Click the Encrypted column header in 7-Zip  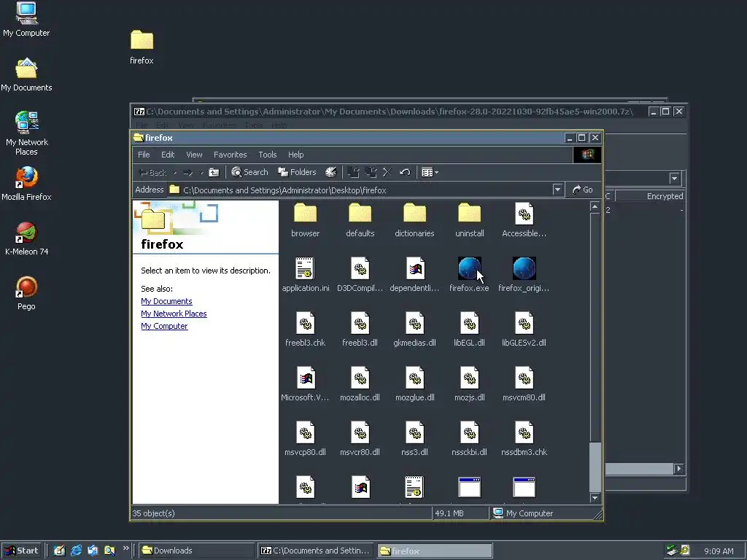tap(650, 196)
